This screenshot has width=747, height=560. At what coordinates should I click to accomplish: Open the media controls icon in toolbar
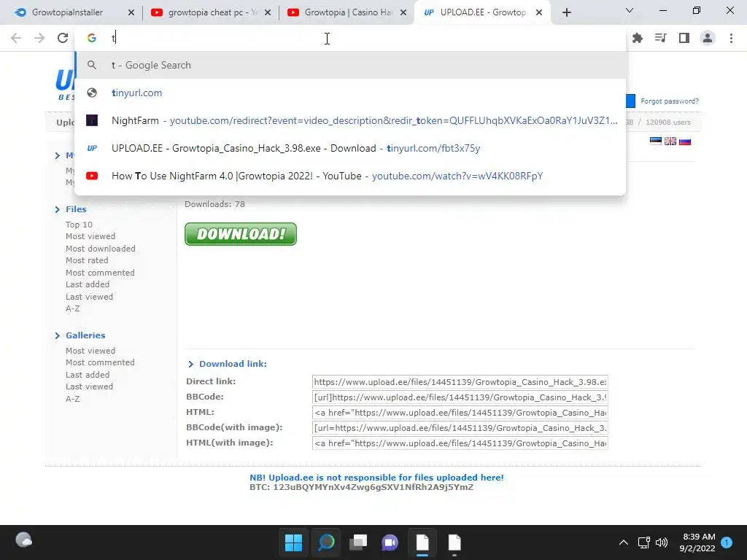(661, 38)
